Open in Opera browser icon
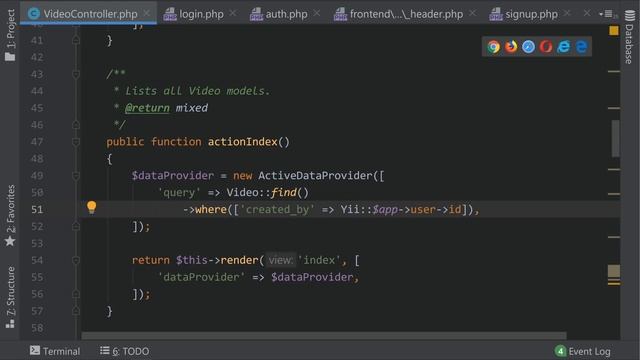Image resolution: width=640 pixels, height=360 pixels. (546, 47)
